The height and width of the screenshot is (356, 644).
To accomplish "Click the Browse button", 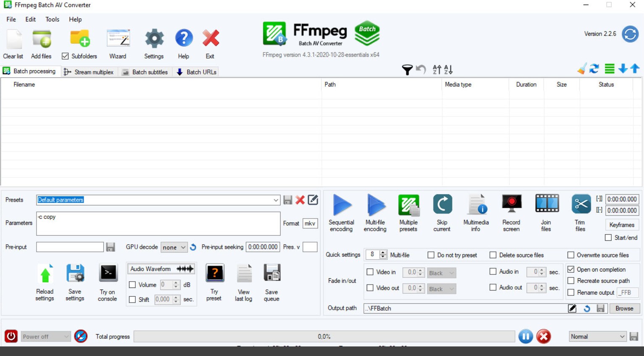I will coord(625,309).
